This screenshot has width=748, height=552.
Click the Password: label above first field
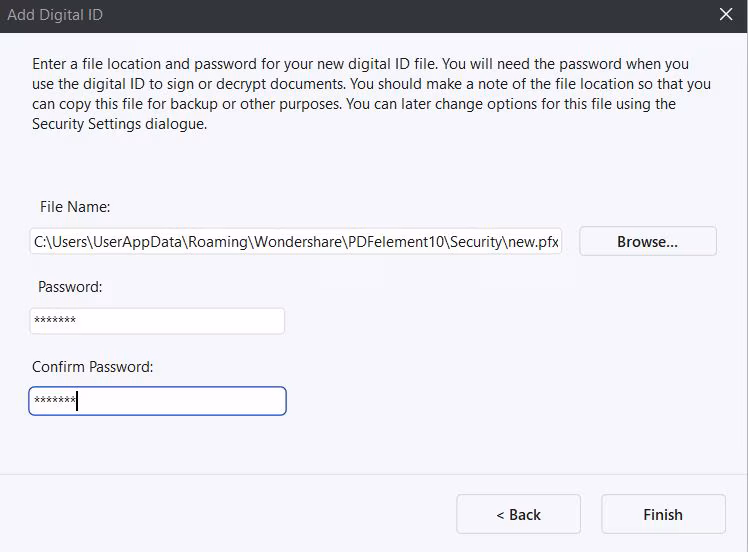click(70, 287)
